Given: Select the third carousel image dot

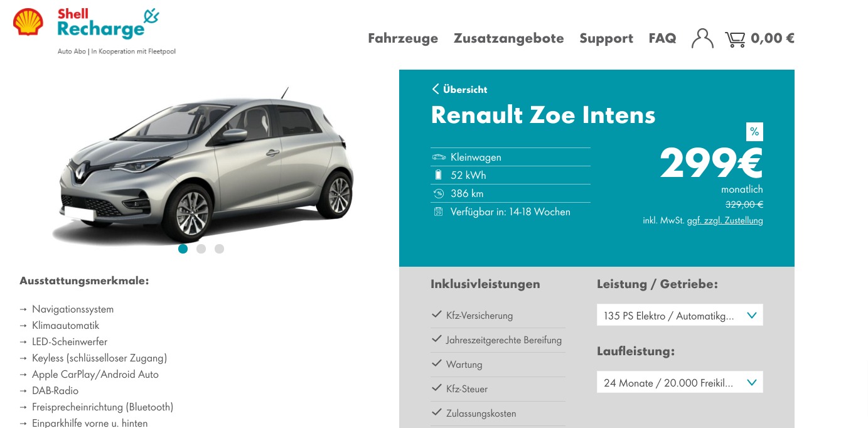Looking at the screenshot, I should pyautogui.click(x=219, y=249).
